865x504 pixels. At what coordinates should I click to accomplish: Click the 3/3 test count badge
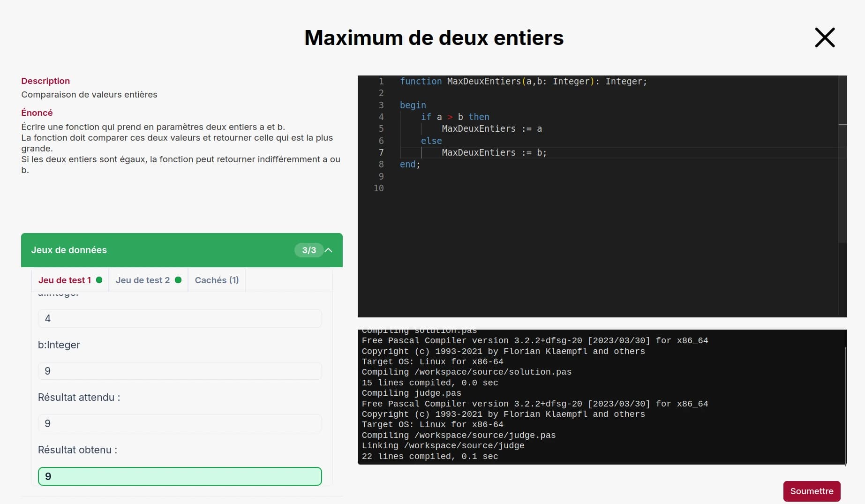[x=308, y=250]
